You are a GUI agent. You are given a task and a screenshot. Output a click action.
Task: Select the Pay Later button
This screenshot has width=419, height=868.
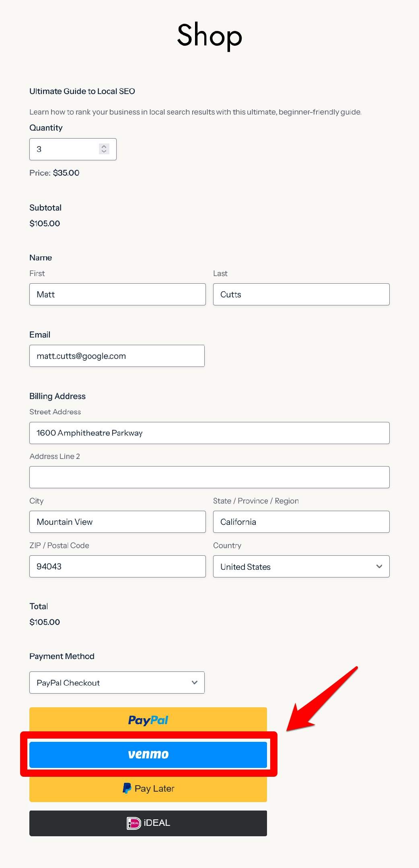pos(148,789)
